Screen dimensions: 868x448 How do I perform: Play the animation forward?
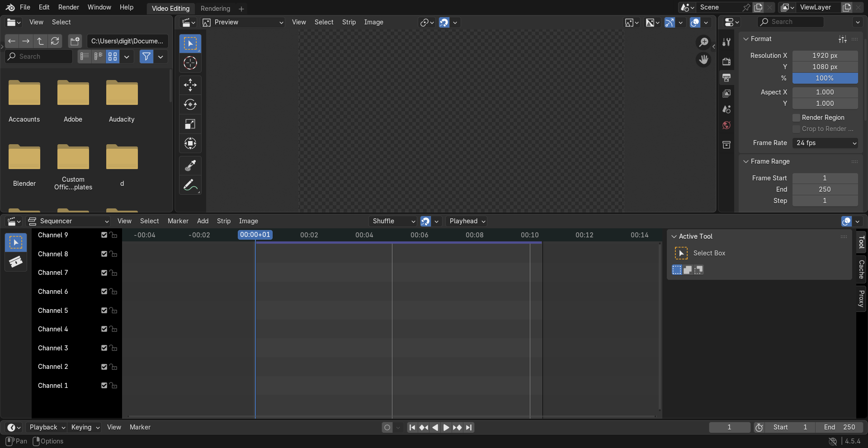click(x=446, y=427)
